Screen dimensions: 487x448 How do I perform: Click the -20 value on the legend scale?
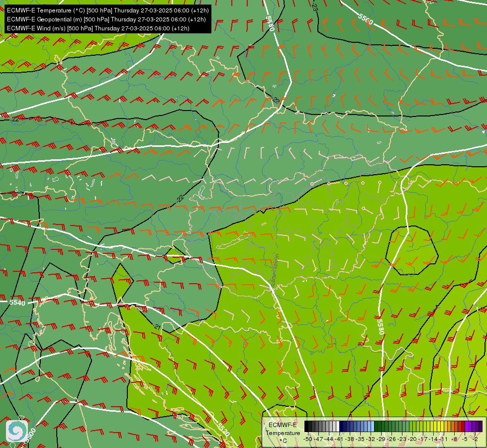click(412, 439)
